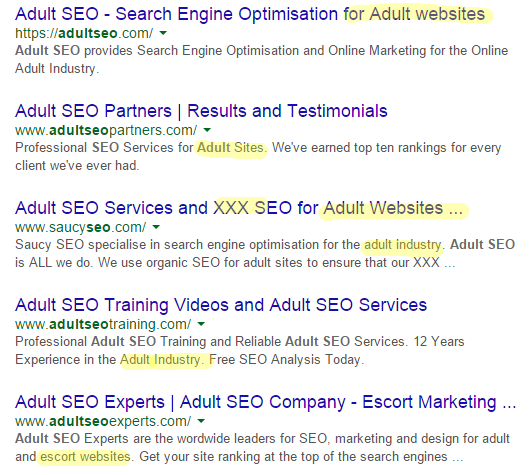Open Adult SEO Partners Results and Testimonials
Image resolution: width=531 pixels, height=475 pixels.
[201, 111]
